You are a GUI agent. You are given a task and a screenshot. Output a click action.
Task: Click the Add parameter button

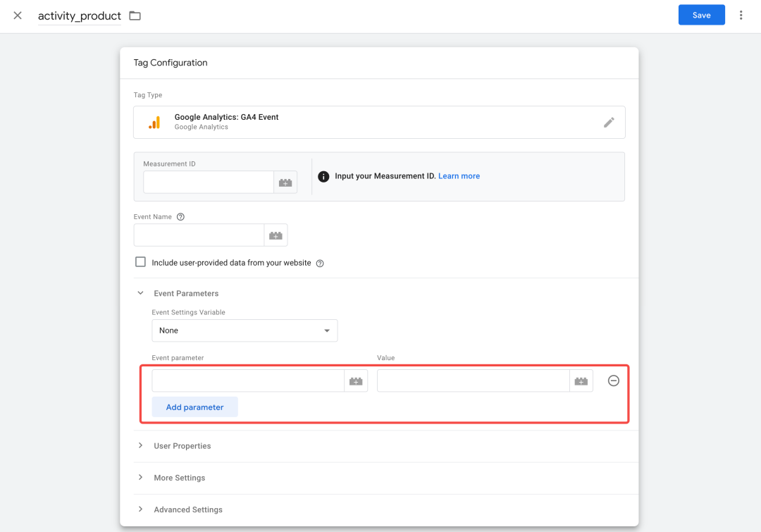coord(194,407)
